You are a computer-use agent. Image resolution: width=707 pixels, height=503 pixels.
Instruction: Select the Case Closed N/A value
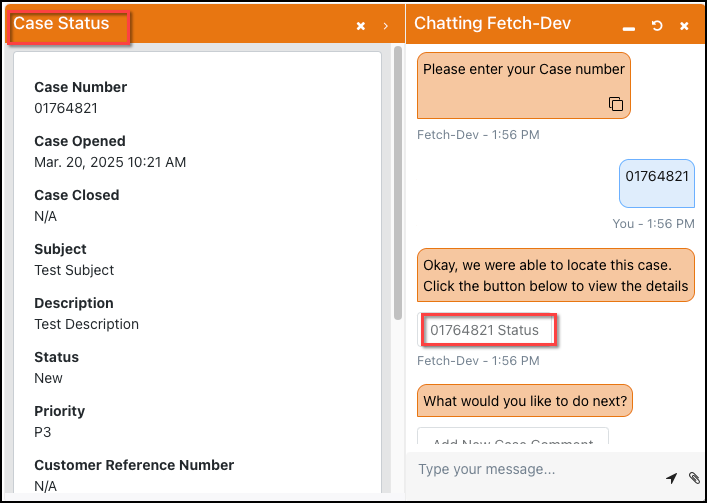click(x=46, y=216)
